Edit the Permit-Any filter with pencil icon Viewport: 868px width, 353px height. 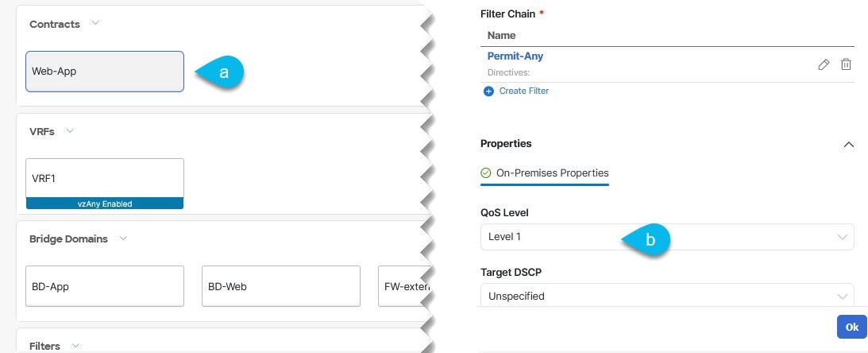(824, 65)
